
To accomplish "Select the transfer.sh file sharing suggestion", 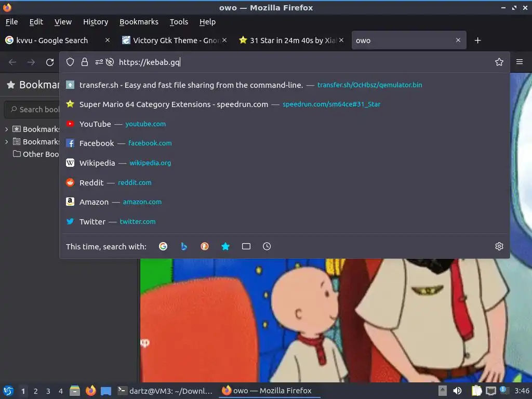I will pyautogui.click(x=285, y=85).
